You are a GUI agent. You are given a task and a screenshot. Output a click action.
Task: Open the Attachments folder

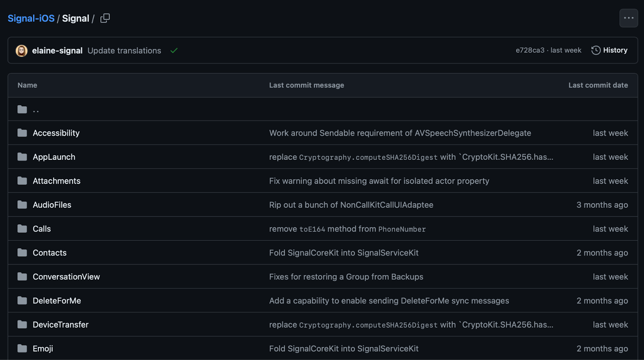click(56, 181)
